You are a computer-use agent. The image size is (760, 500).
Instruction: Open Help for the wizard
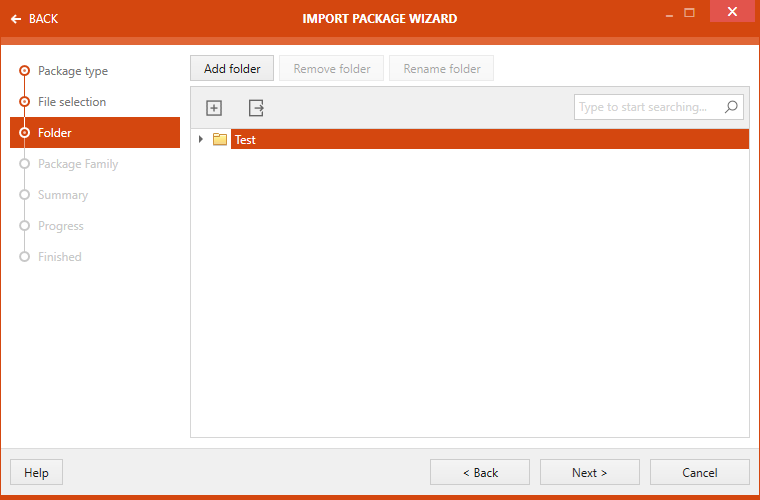[x=36, y=472]
